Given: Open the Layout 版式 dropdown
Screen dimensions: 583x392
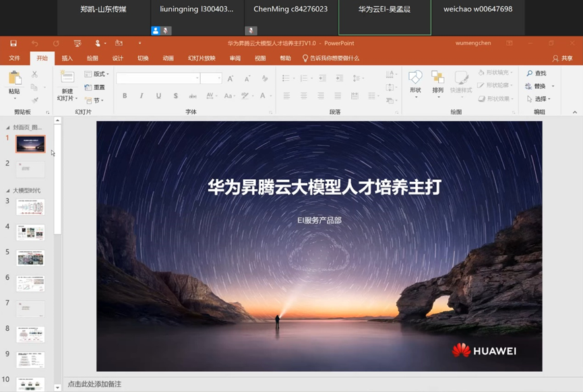Looking at the screenshot, I should (96, 74).
